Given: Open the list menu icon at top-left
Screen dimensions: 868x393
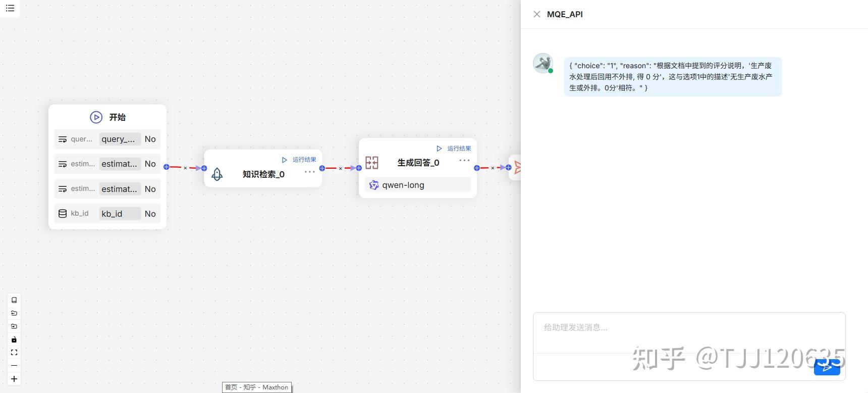Looking at the screenshot, I should (x=10, y=8).
